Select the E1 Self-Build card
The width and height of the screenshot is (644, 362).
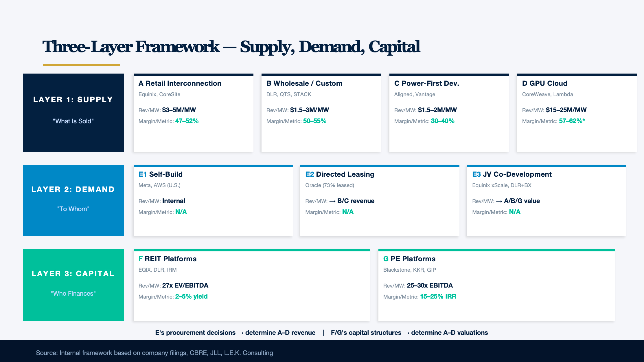point(213,201)
